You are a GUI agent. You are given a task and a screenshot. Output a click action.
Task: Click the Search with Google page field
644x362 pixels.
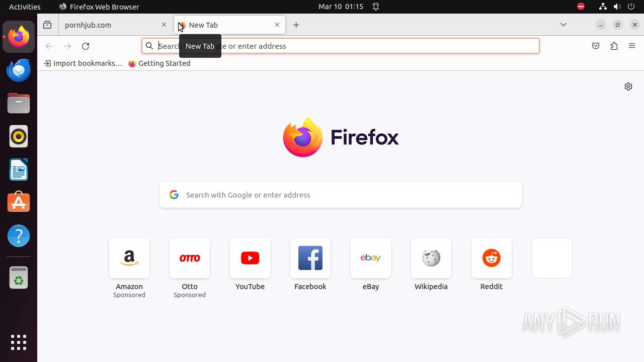[341, 195]
